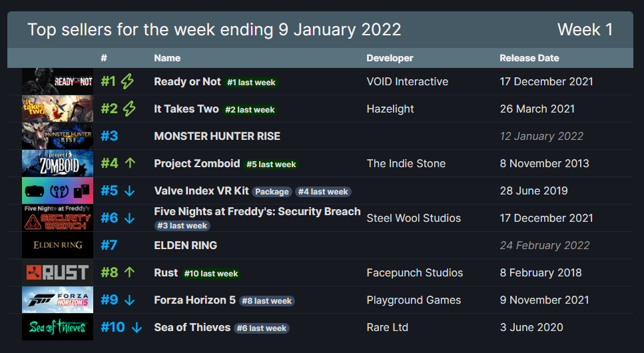
Task: Click the blue down arrow beside #10
Action: [x=137, y=328]
